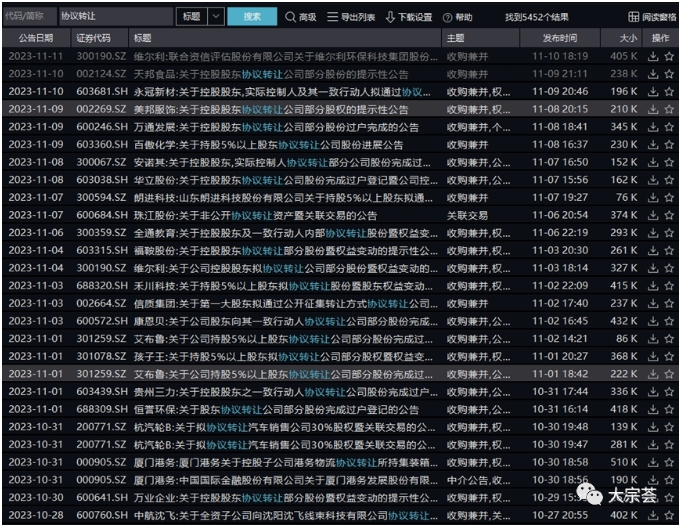Viewport: 683px width, 528px height.
Task: Star the 珠江股份 600684.SH announcement
Action: coord(669,215)
